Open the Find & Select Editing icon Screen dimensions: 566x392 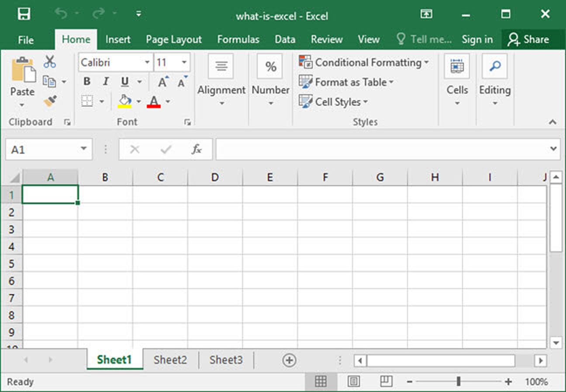click(x=495, y=66)
